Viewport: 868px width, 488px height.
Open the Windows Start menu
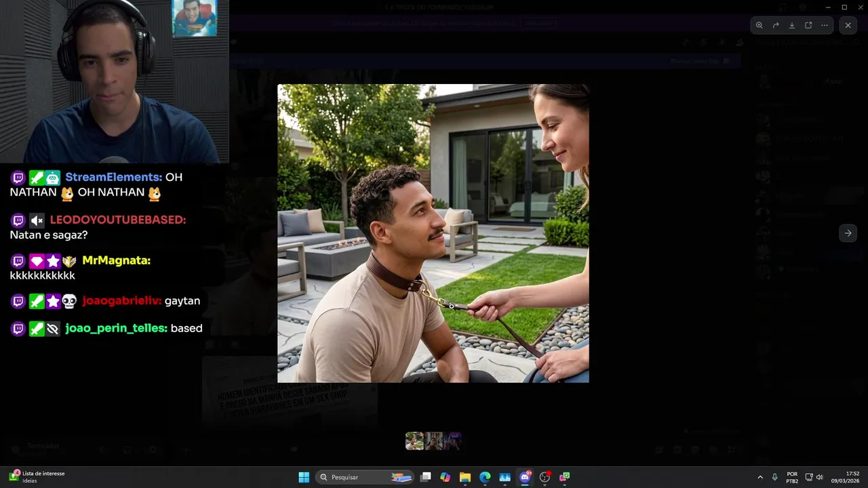(x=304, y=477)
